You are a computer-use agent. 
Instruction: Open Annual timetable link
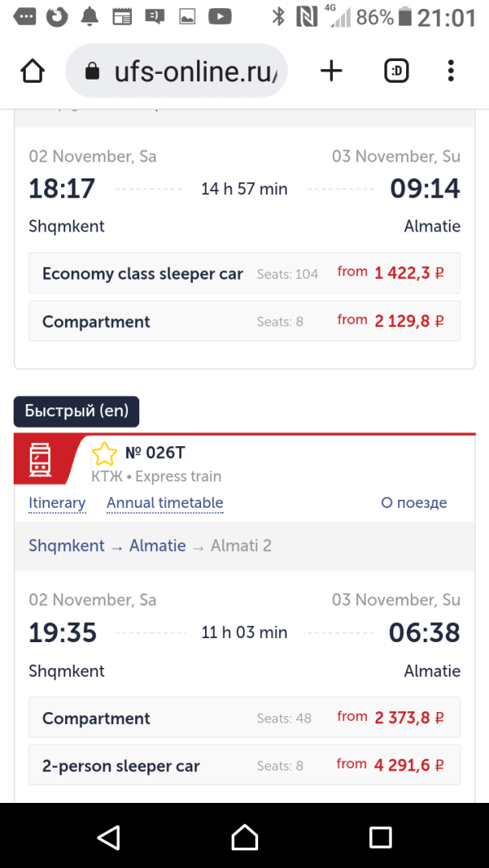point(165,503)
